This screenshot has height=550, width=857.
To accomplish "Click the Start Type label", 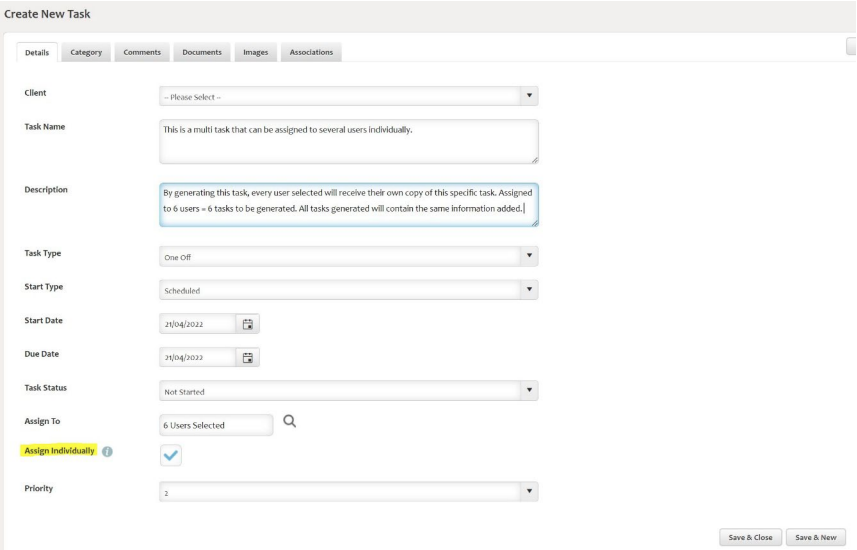I will pos(44,286).
